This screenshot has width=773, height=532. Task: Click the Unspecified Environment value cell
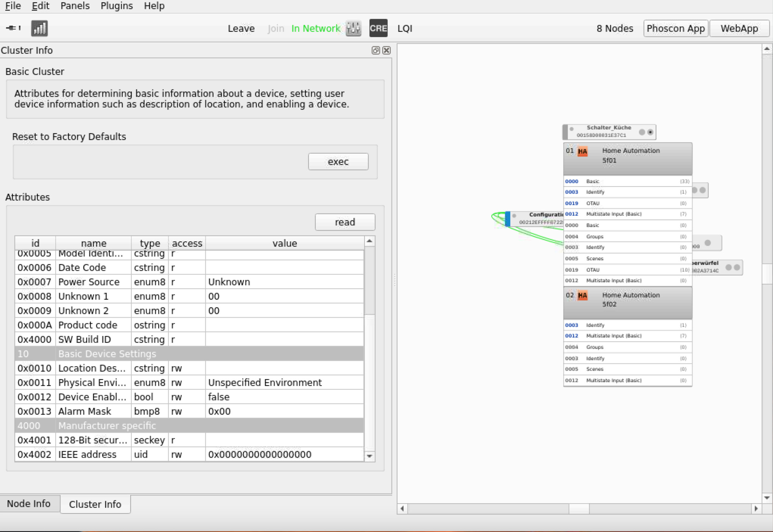click(285, 383)
